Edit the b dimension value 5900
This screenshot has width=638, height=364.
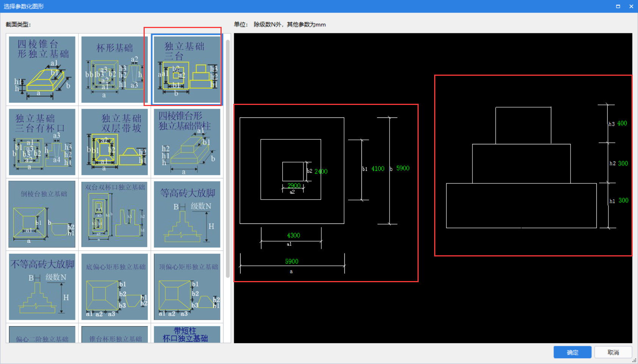click(403, 168)
